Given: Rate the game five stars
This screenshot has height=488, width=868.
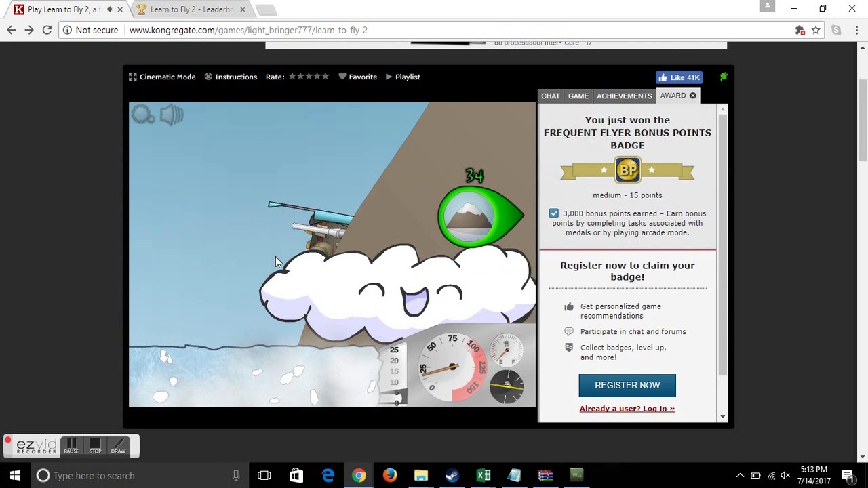Looking at the screenshot, I should pos(325,76).
